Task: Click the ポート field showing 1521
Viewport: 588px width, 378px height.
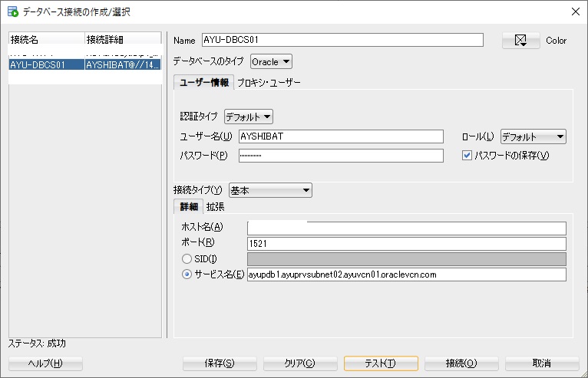Action: [407, 244]
